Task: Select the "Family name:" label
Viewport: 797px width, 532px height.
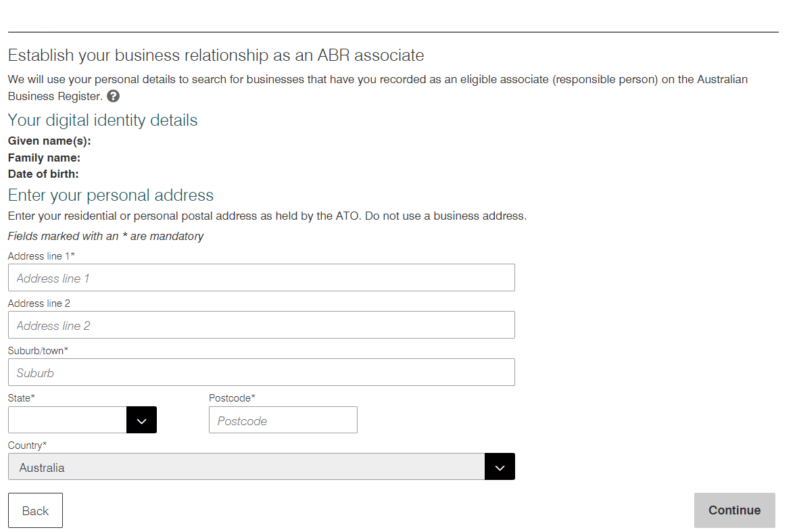Action: pos(44,158)
